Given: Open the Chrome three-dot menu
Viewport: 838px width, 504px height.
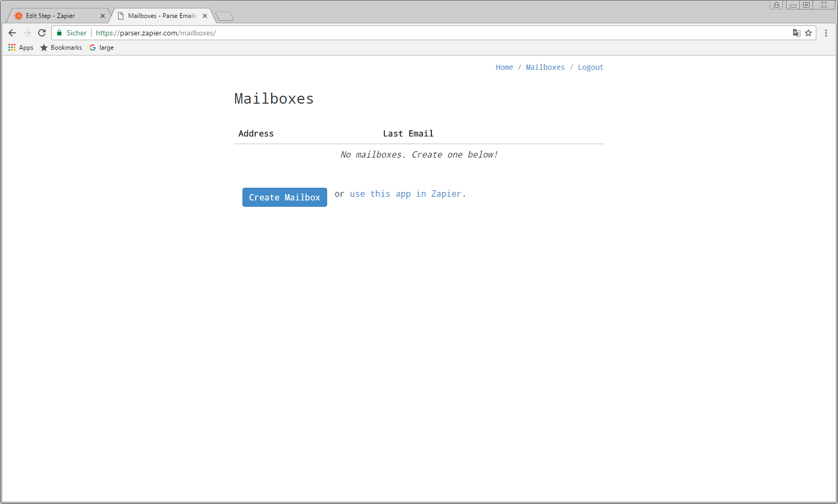Looking at the screenshot, I should [826, 33].
